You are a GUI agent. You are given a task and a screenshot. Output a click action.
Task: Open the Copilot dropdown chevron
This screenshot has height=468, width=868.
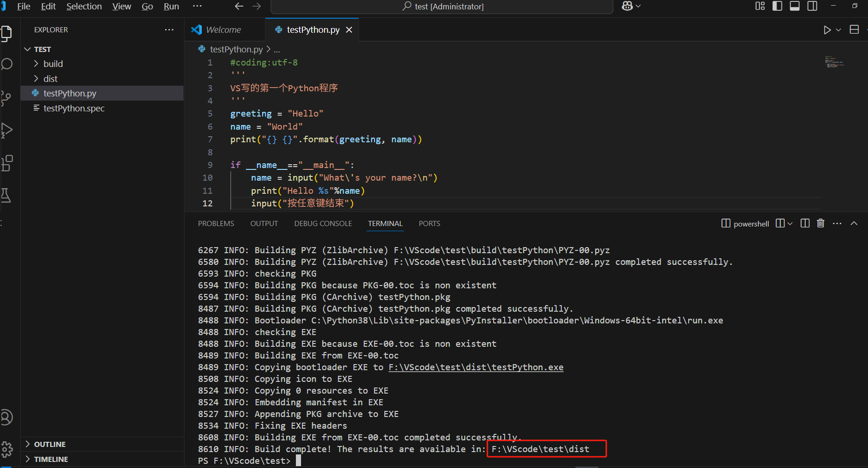[x=638, y=6]
